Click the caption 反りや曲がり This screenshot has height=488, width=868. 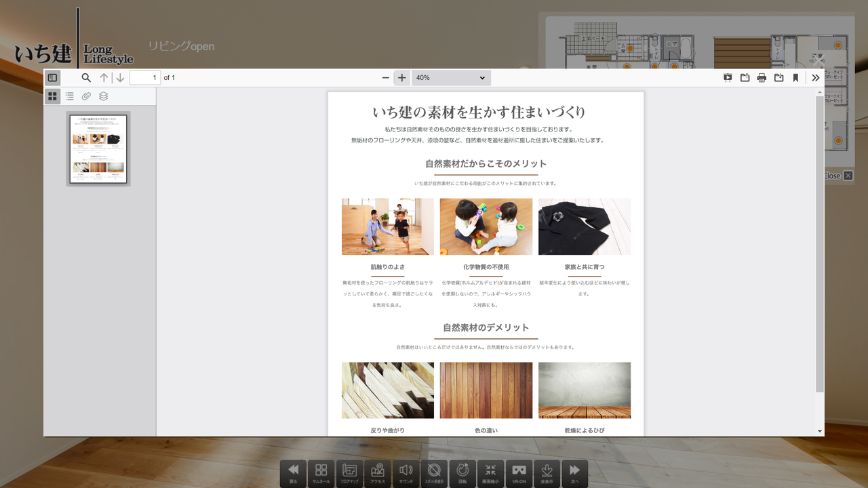tap(388, 430)
